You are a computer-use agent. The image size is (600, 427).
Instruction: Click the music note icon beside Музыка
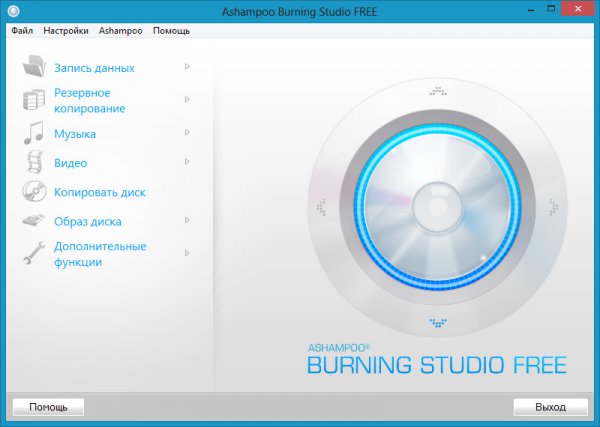coord(34,133)
